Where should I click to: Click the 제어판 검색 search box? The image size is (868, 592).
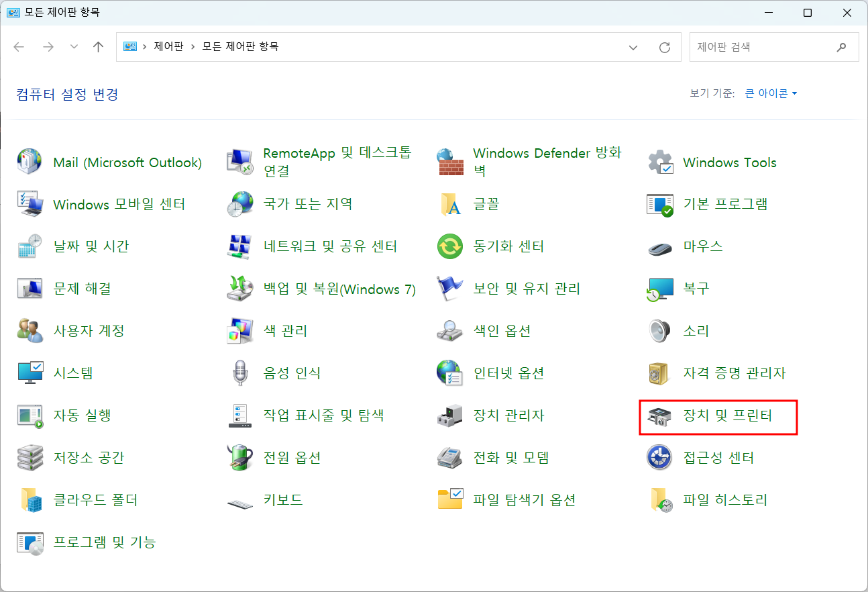(774, 47)
